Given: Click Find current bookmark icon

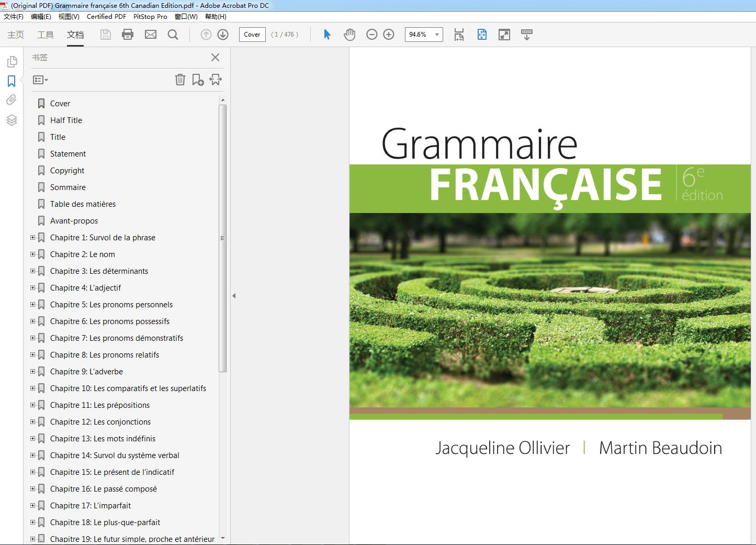Looking at the screenshot, I should (216, 80).
